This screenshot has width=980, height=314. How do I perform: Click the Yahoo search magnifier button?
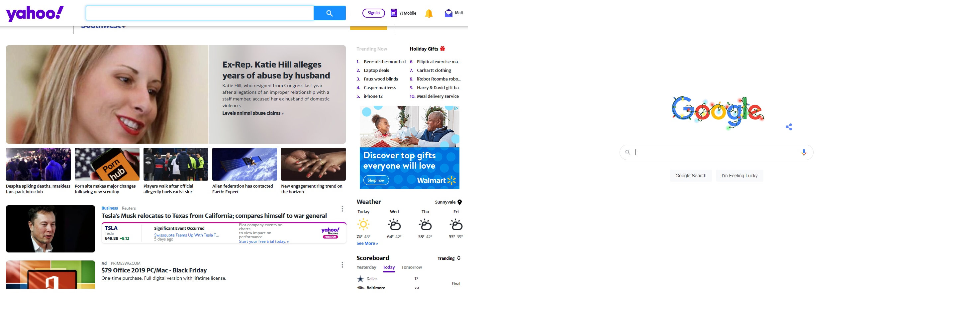click(x=330, y=13)
